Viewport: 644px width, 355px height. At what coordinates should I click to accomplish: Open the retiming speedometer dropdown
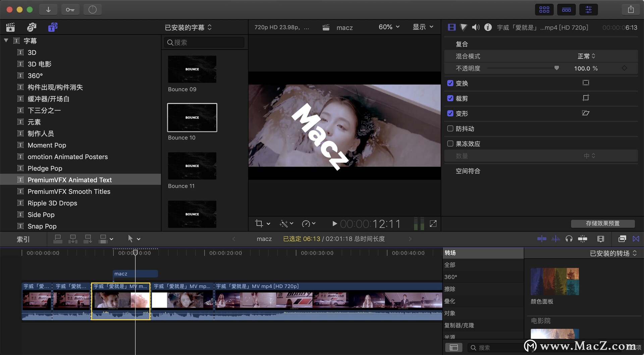[309, 223]
